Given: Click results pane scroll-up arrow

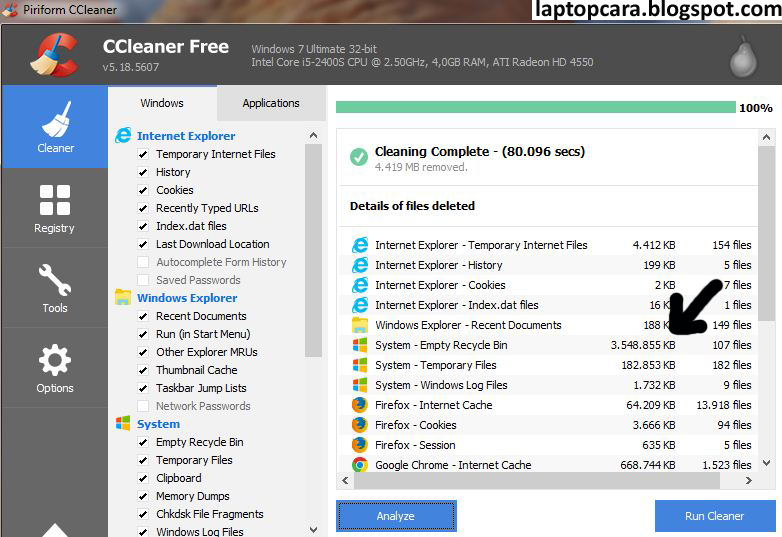Looking at the screenshot, I should (x=767, y=137).
